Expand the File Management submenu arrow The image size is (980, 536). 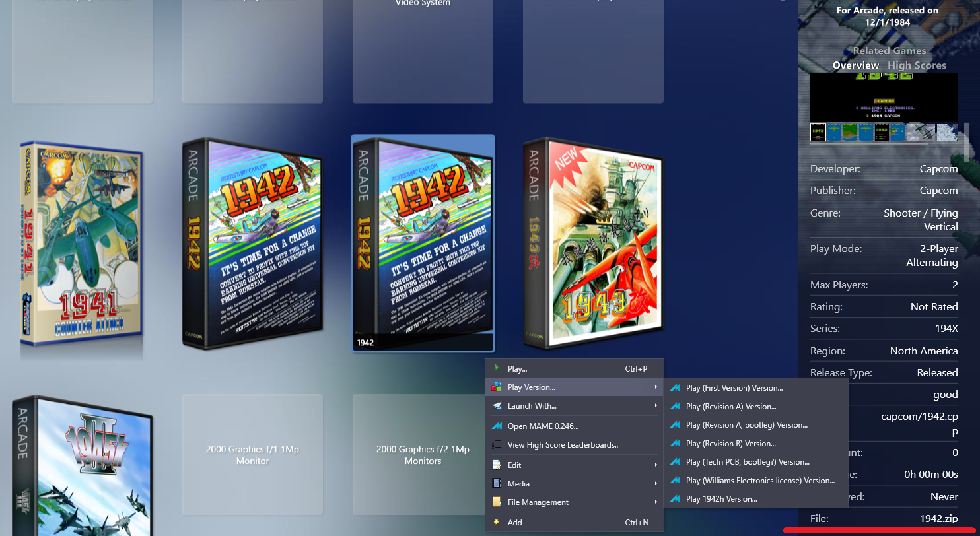656,502
